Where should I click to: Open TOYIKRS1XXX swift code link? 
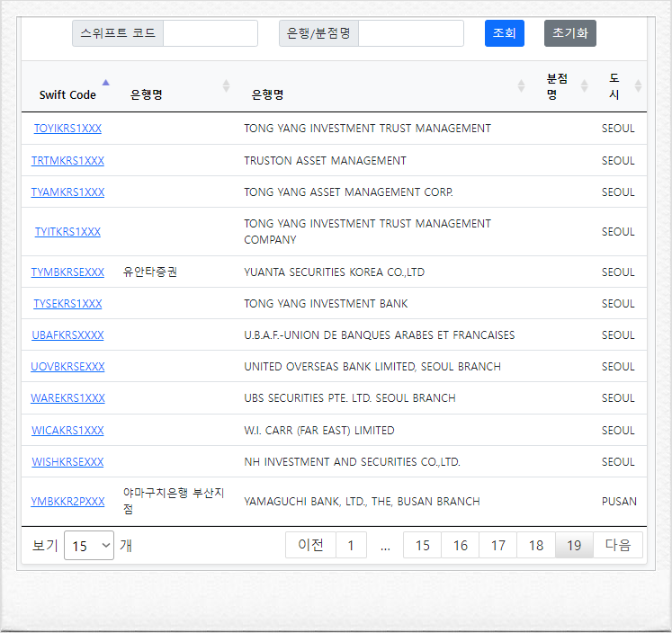(67, 129)
